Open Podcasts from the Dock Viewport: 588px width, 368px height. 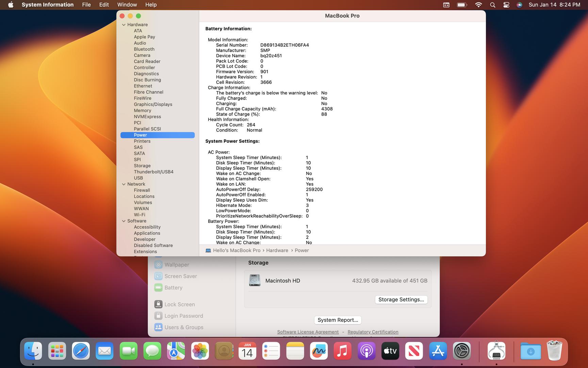[366, 351]
